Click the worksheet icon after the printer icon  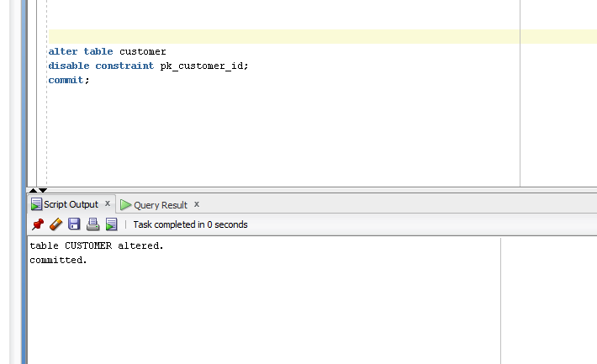(112, 224)
